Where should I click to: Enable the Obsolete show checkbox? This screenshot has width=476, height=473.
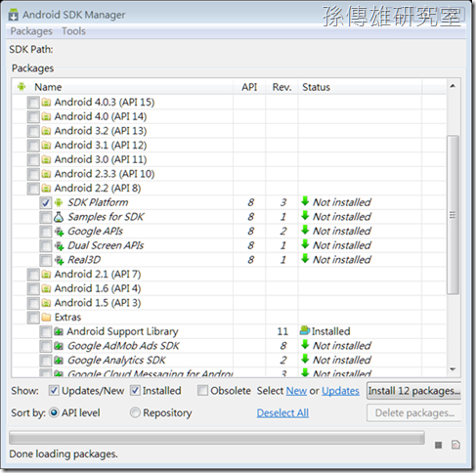point(202,390)
